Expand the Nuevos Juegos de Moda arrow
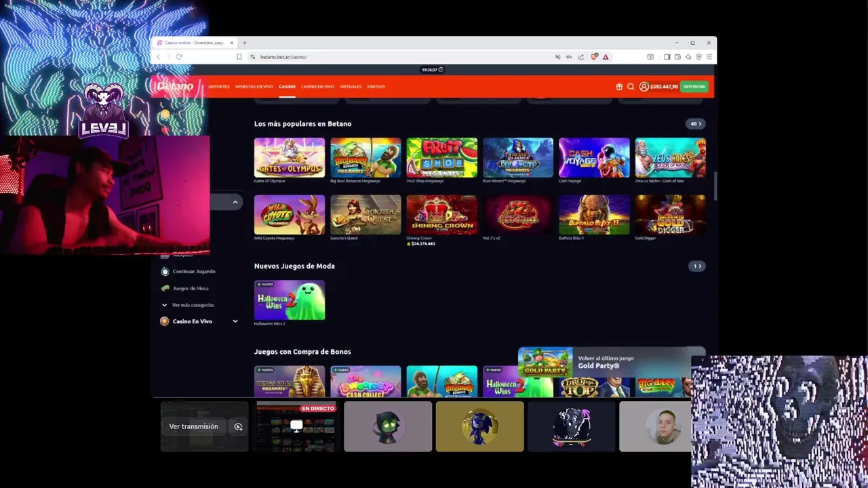This screenshot has width=868, height=488. click(x=696, y=266)
